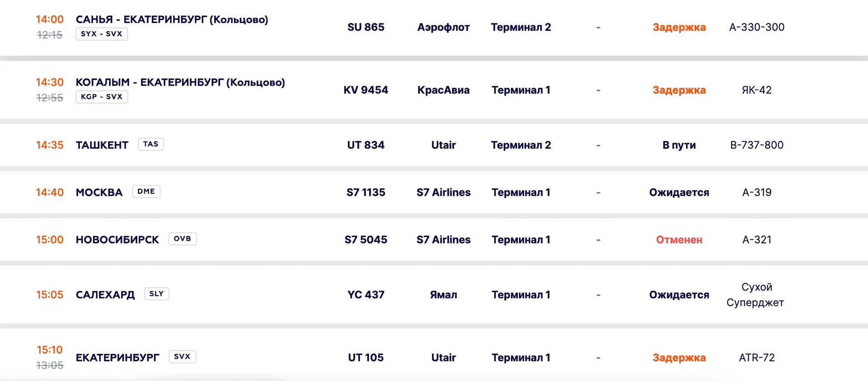Viewport: 868px width, 381px height.
Task: Click the SLY airport code tag
Action: [156, 294]
